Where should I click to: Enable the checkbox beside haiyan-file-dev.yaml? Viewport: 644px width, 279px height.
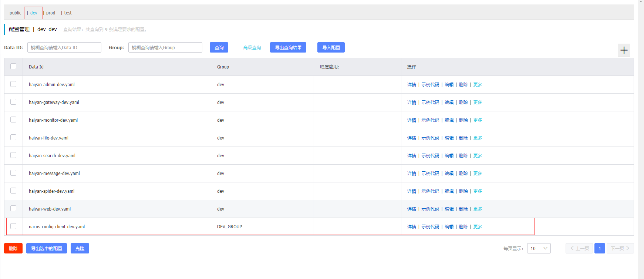(13, 137)
